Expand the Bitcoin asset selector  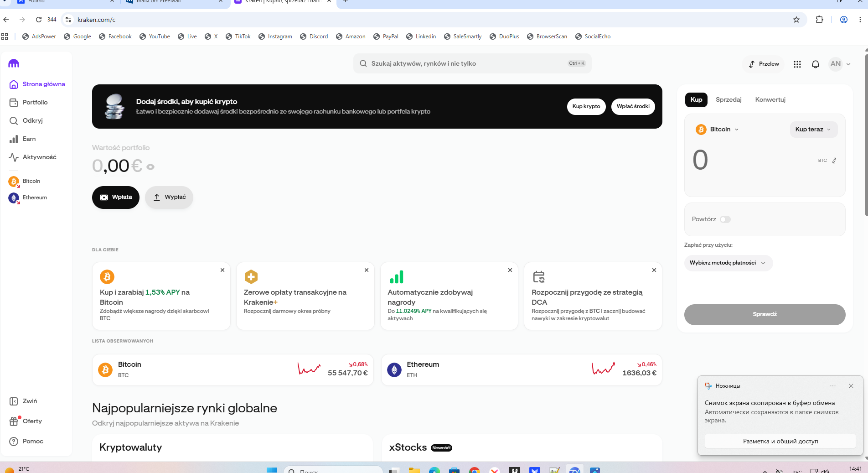717,130
